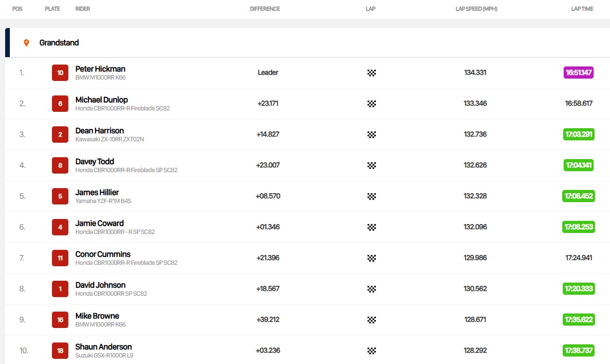Click Jamie Coward's 132.096 lap speed value
This screenshot has width=610, height=364.
pos(475,227)
